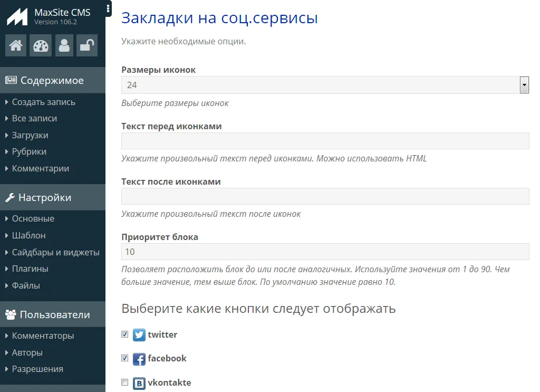Click the Facebook logo icon
Image resolution: width=540 pixels, height=392 pixels.
tap(139, 359)
